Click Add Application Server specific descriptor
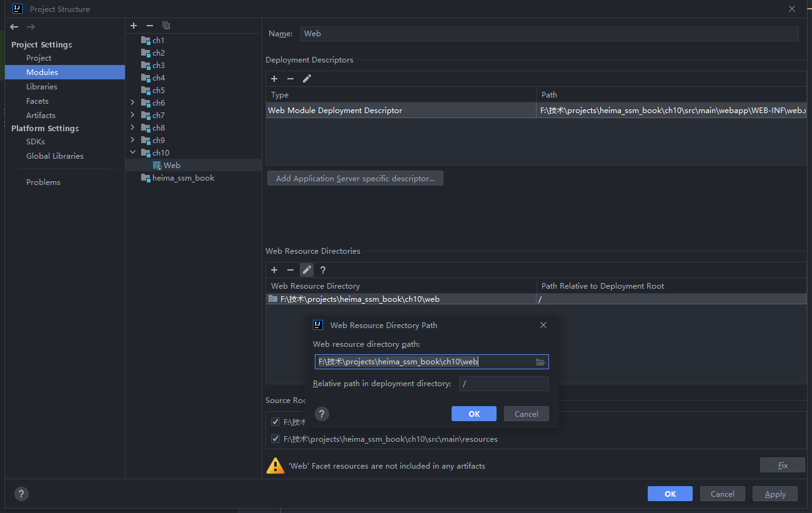 (x=355, y=179)
